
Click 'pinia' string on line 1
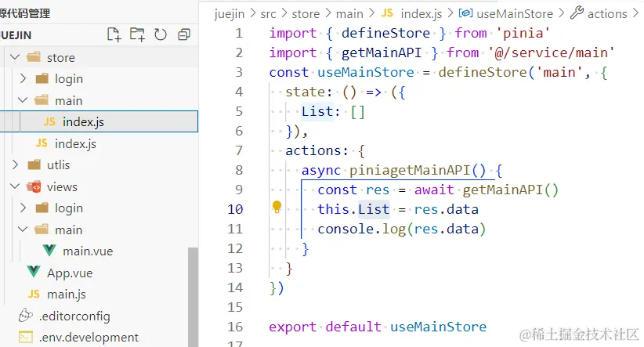click(x=523, y=33)
